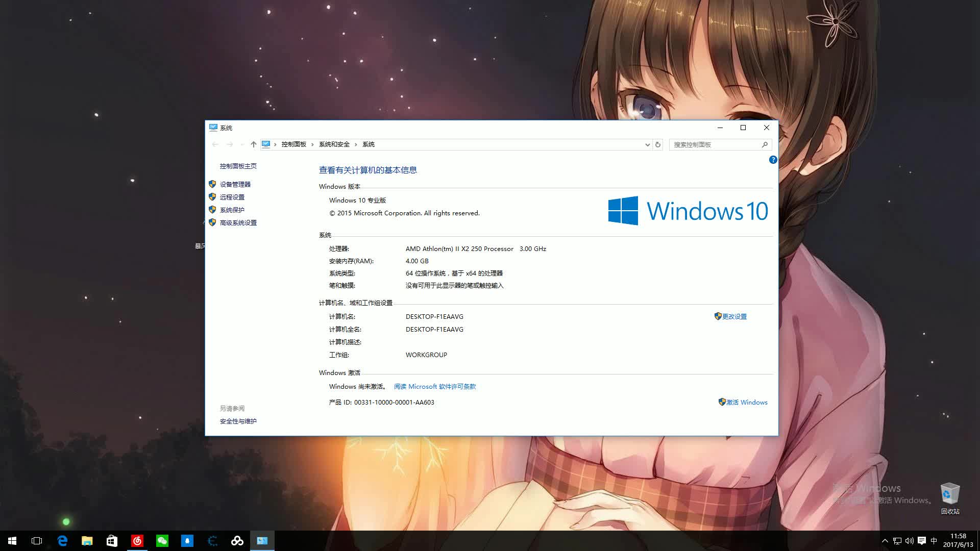Go up one level with up arrow
Viewport: 980px width, 551px height.
[253, 144]
